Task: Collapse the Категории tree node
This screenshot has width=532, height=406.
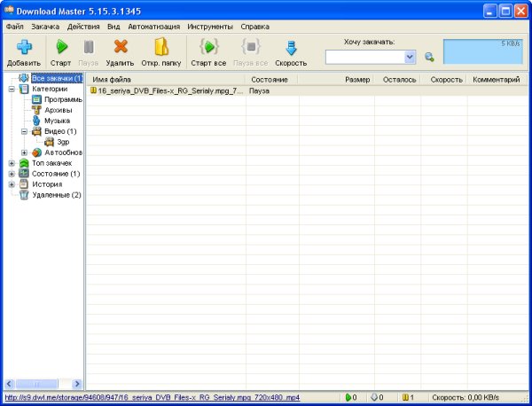Action: click(12, 90)
